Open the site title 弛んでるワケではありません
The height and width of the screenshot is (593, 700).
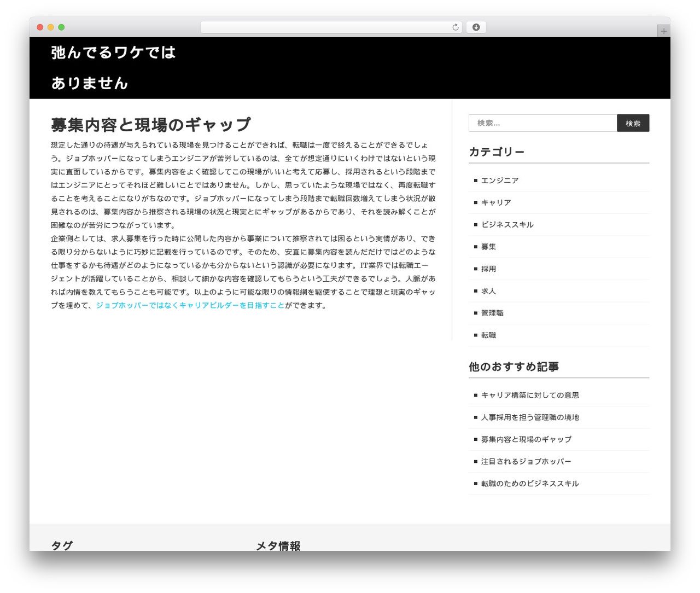(x=114, y=68)
